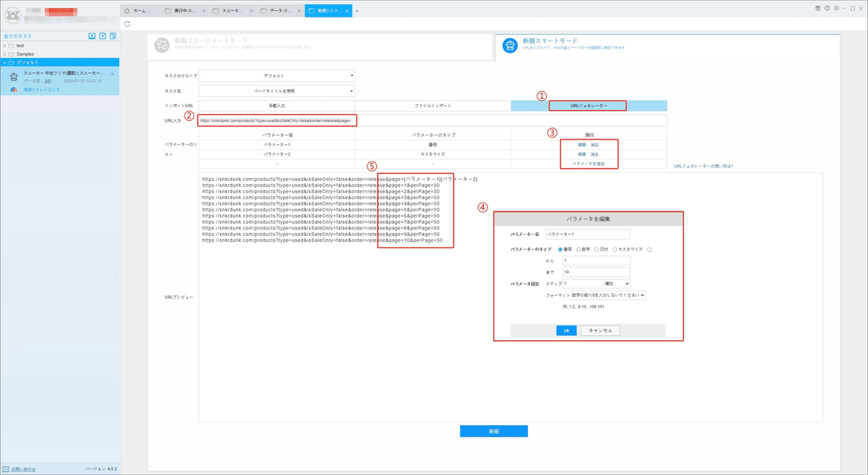
Task: Select 手動入力 import option
Action: coord(276,106)
